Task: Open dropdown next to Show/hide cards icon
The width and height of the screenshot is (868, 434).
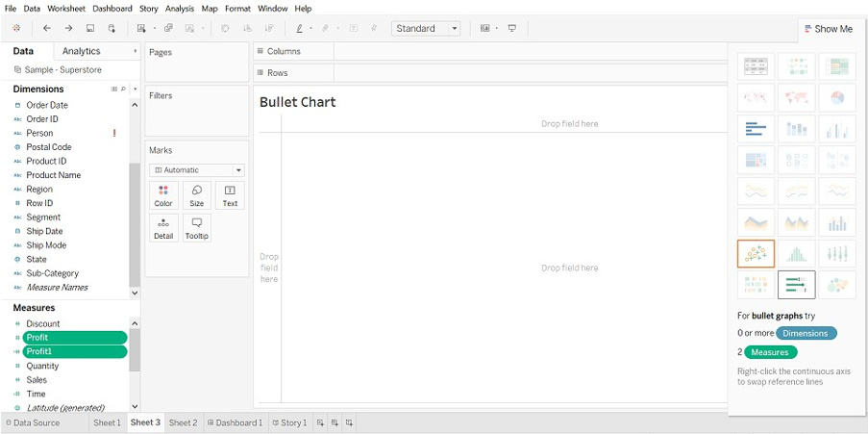Action: (x=497, y=28)
